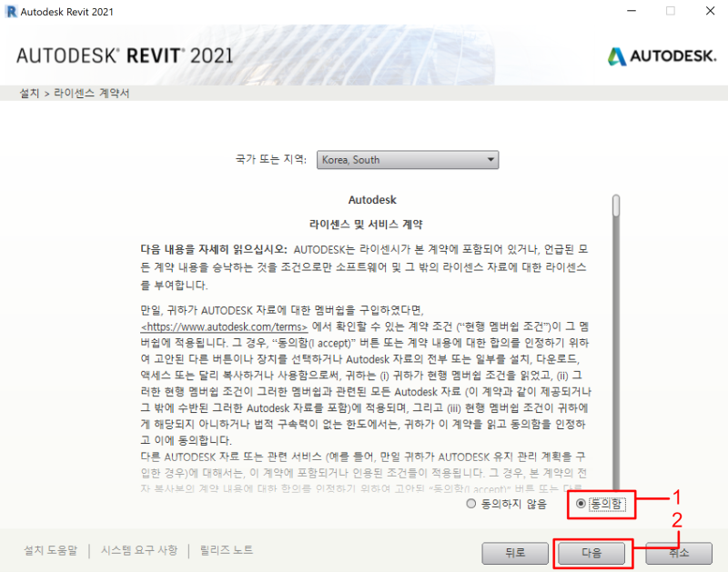Click the license agreement scrollbar thumb

coord(616,206)
